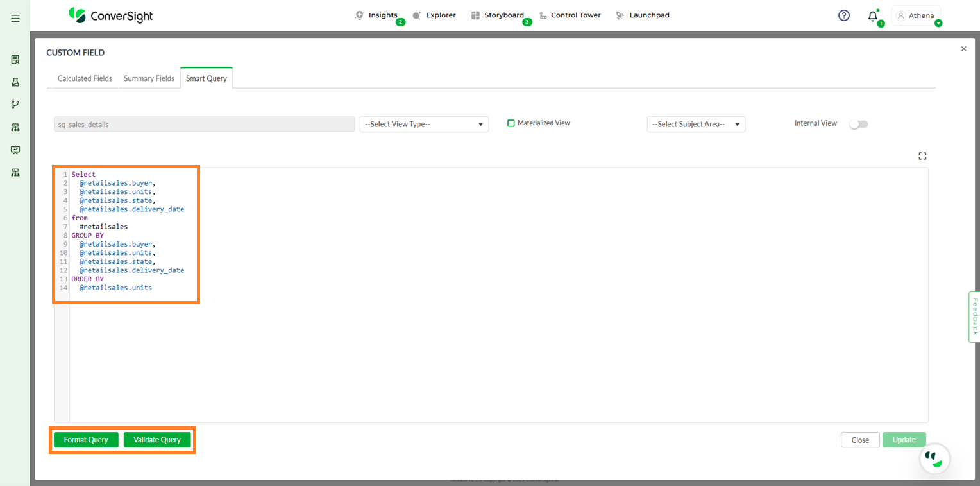Open the help question mark icon
This screenshot has height=486, width=980.
coord(844,15)
